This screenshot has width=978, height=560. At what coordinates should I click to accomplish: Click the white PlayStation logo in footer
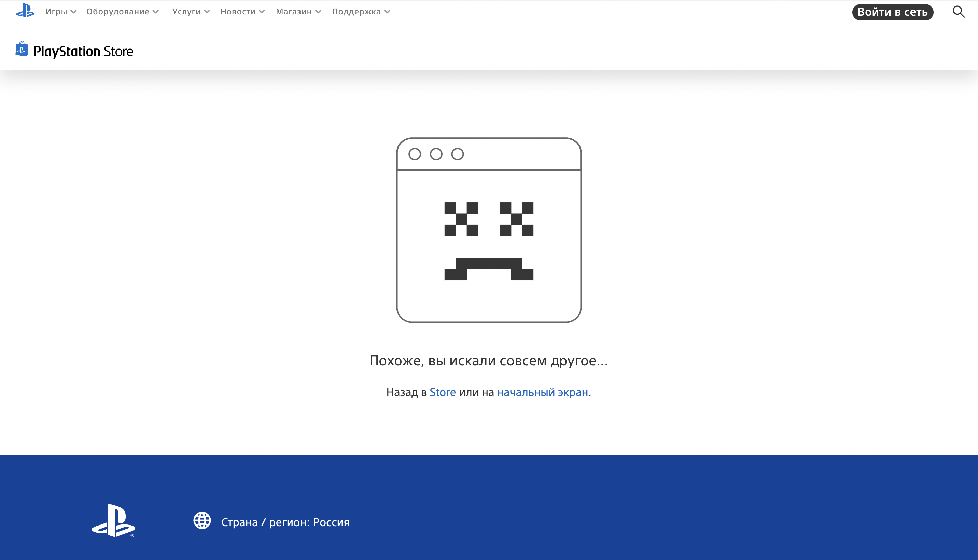113,520
